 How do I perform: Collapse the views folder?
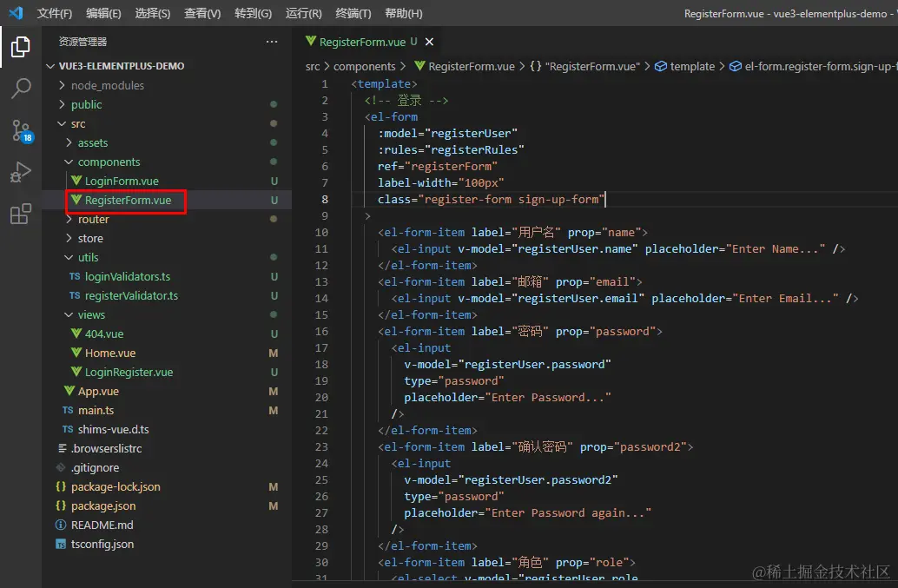pyautogui.click(x=69, y=315)
